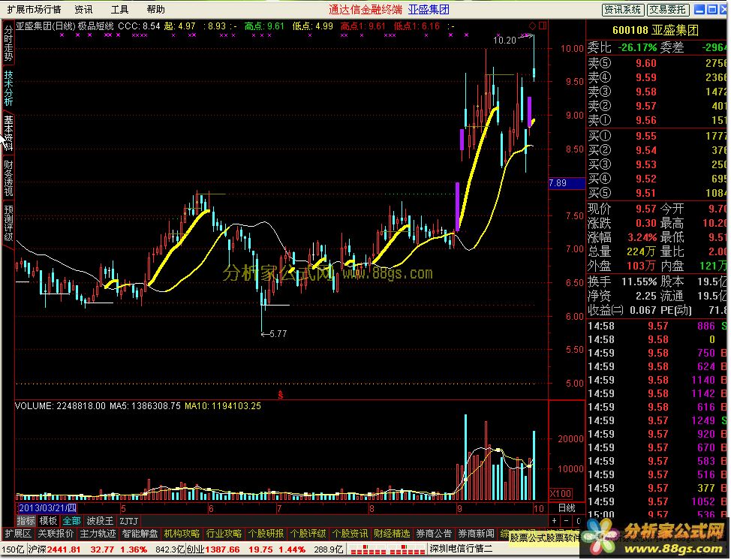Click the VOLUME: 2248818.00 indicator label
This screenshot has height=560, width=731.
pyautogui.click(x=61, y=406)
